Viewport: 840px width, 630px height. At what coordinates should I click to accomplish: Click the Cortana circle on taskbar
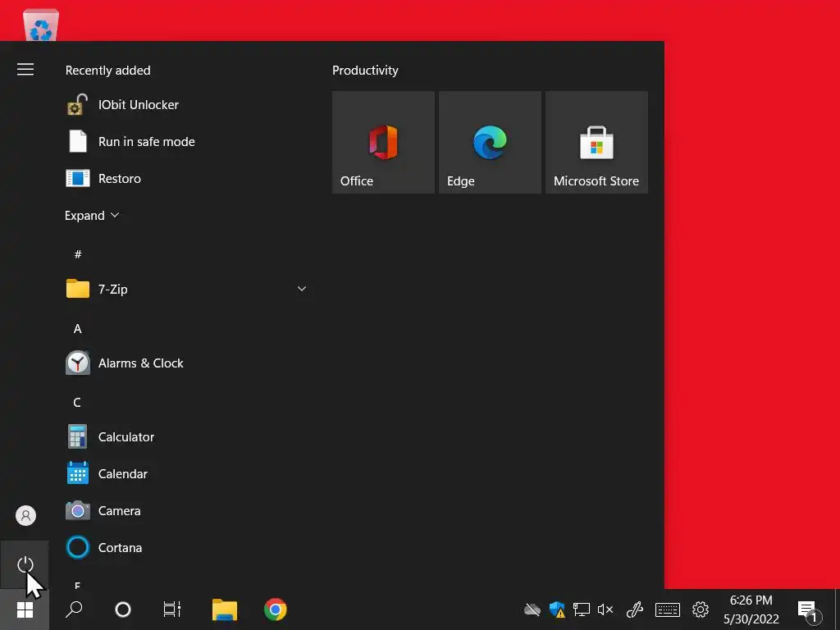[123, 609]
